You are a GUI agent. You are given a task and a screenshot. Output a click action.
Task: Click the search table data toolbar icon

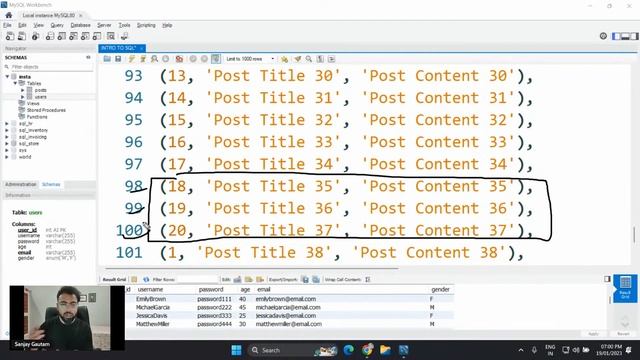tap(111, 36)
